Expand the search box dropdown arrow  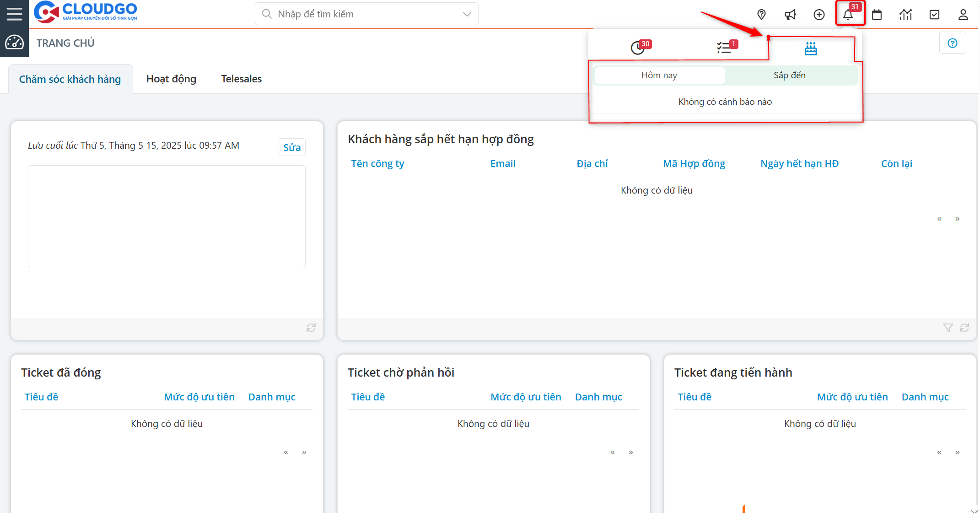(x=467, y=14)
